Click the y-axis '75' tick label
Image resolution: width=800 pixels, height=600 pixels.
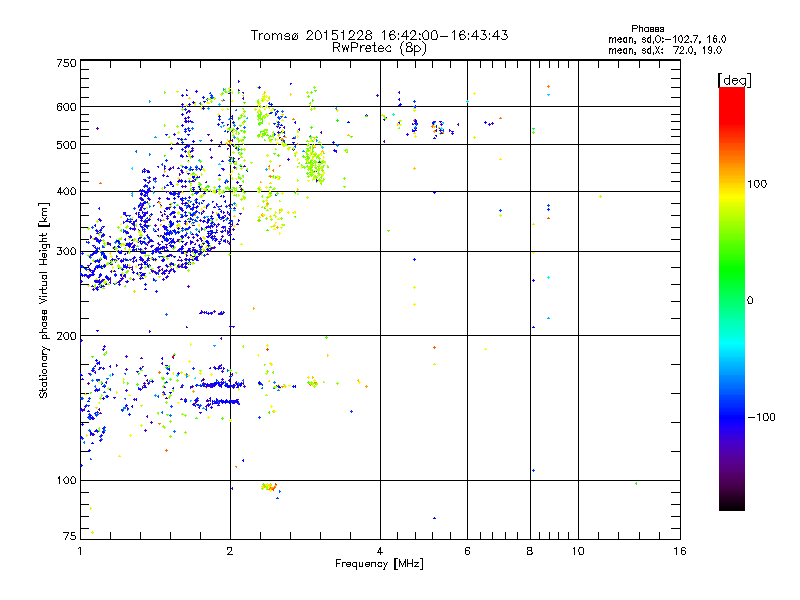pos(70,536)
